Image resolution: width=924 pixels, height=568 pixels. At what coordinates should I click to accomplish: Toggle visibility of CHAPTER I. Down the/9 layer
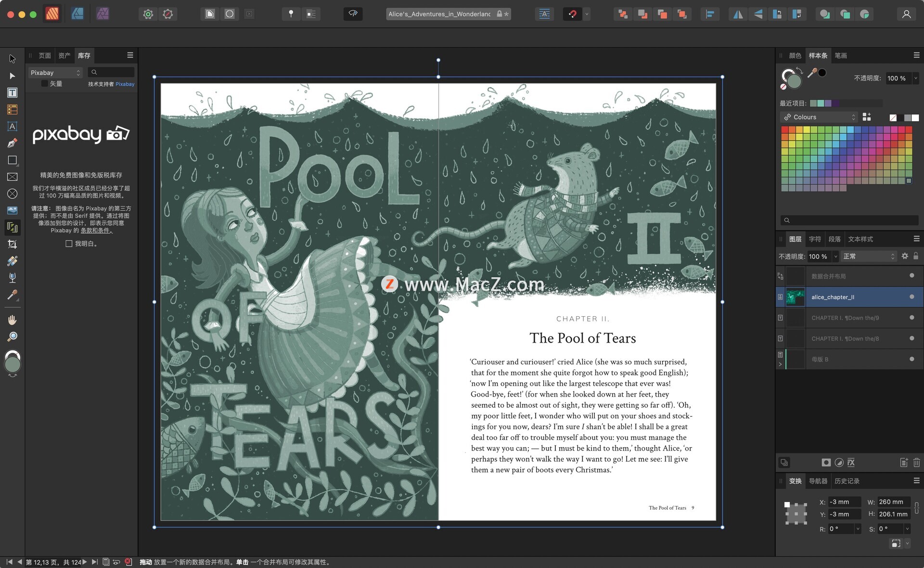click(x=911, y=318)
